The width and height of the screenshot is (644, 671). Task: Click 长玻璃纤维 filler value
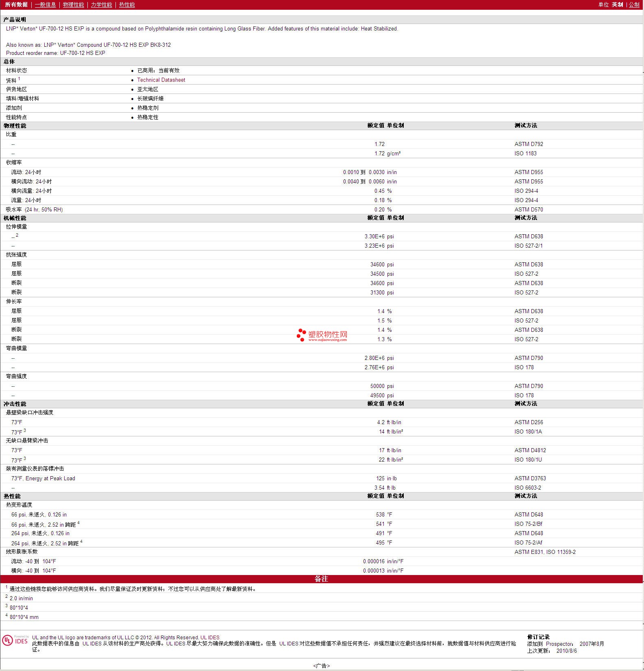tap(150, 98)
